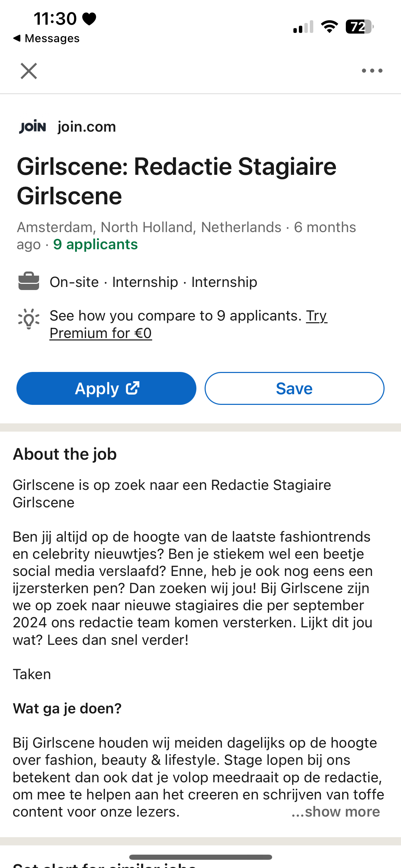The image size is (401, 868).
Task: Open the three-dot more options menu
Action: tap(372, 71)
